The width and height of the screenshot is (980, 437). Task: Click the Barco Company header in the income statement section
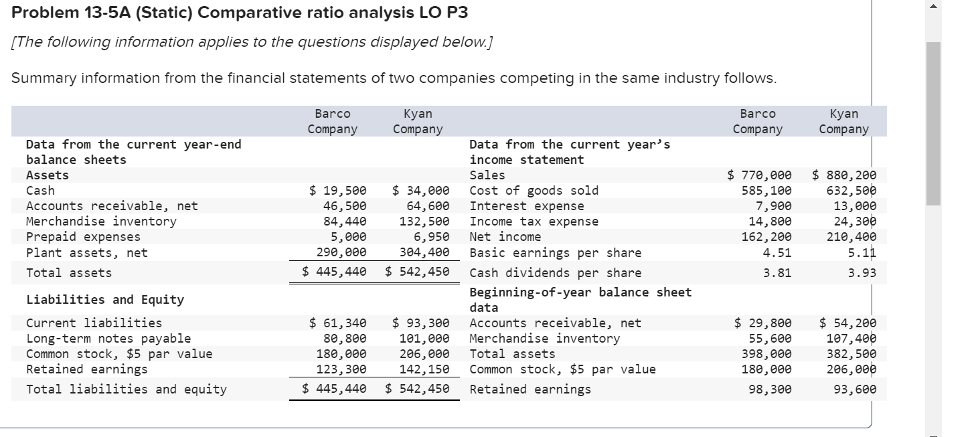click(758, 121)
